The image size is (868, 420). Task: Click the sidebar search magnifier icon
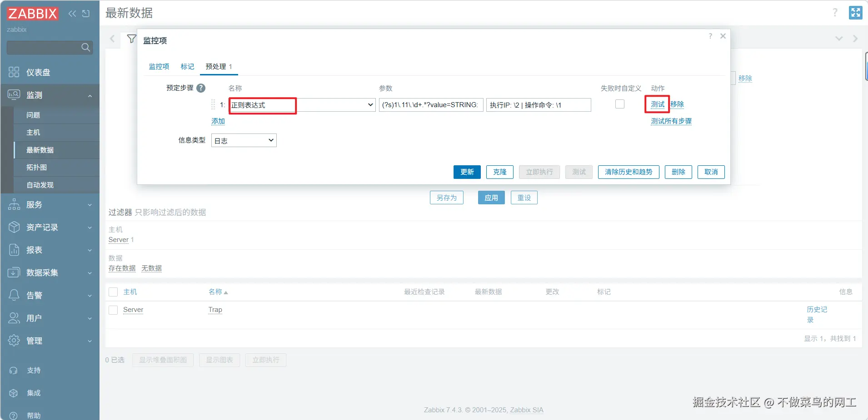pos(85,47)
